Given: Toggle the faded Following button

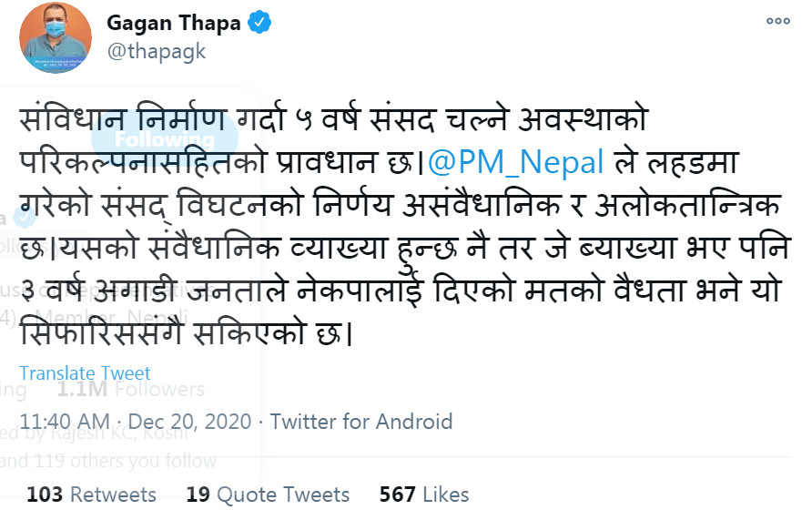Looking at the screenshot, I should [164, 139].
